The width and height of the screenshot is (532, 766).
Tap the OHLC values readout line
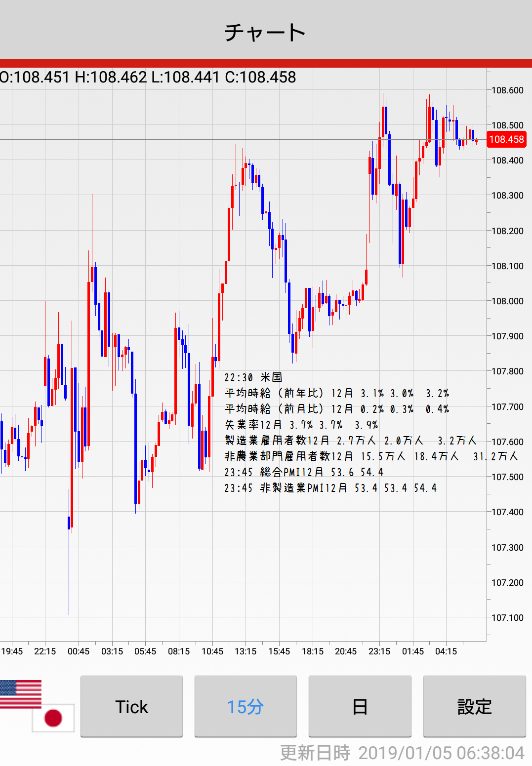[148, 78]
